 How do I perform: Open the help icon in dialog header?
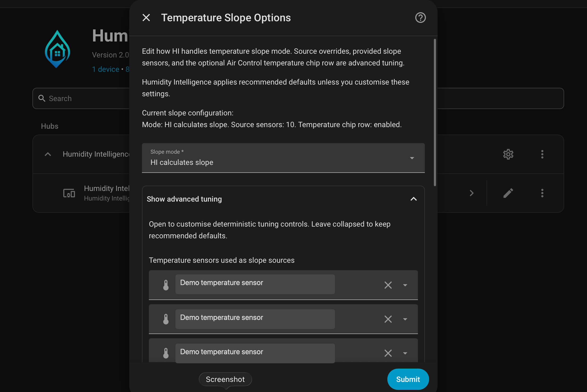pyautogui.click(x=420, y=18)
